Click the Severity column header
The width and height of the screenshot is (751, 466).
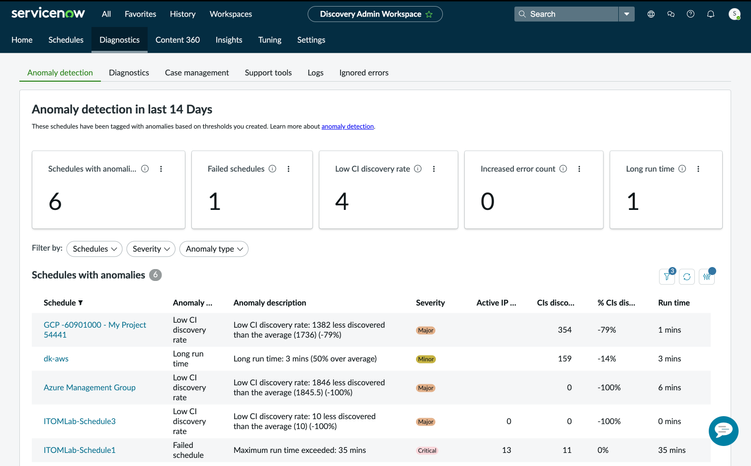[x=430, y=303]
